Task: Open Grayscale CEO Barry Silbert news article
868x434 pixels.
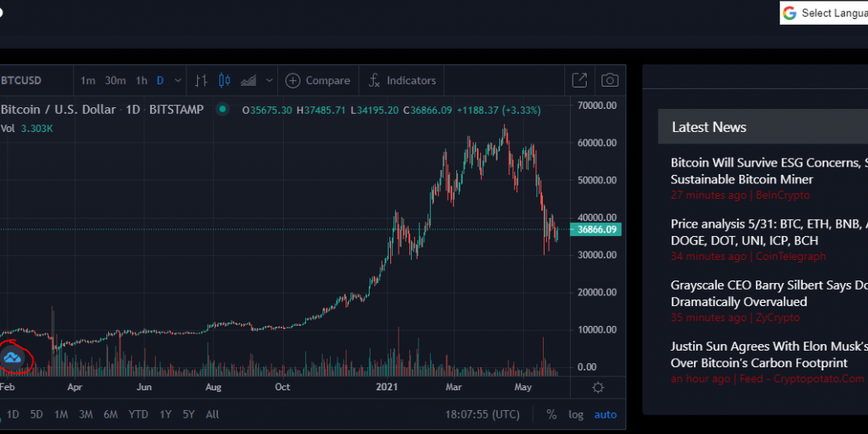Action: tap(770, 294)
